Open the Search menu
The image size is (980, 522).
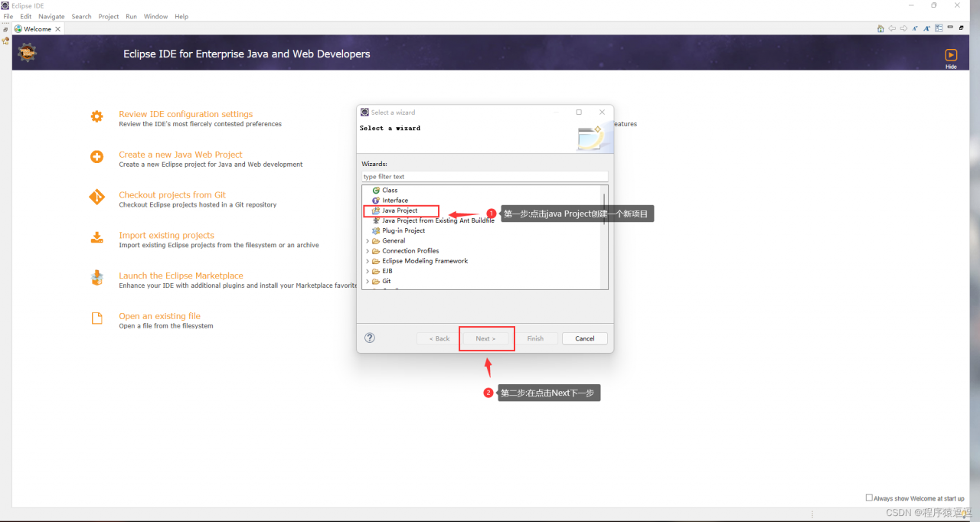coord(81,16)
